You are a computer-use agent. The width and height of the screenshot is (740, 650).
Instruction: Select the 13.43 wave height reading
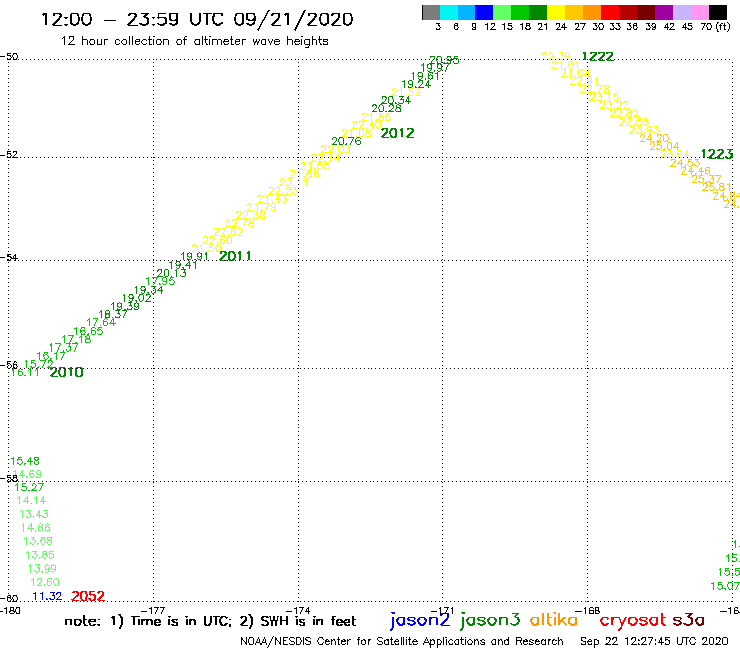click(34, 514)
